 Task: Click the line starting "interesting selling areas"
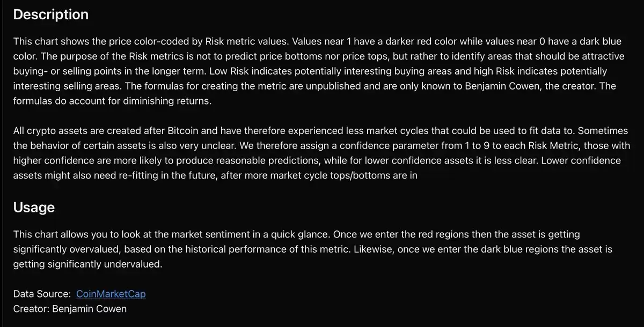(x=314, y=86)
